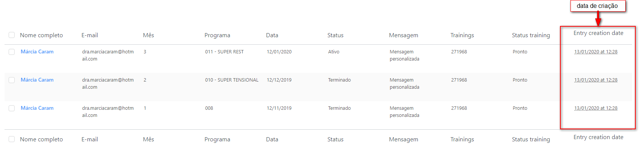The image size is (644, 156).
Task: Toggle the select-all checkbox in the bottom footer
Action: [12, 139]
